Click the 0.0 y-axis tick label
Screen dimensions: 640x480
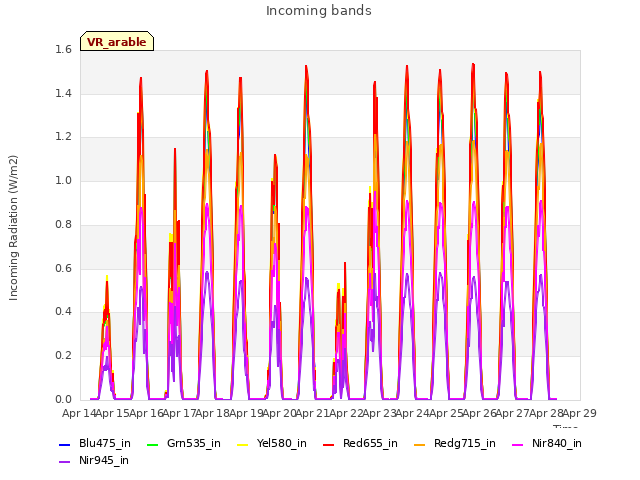63,399
